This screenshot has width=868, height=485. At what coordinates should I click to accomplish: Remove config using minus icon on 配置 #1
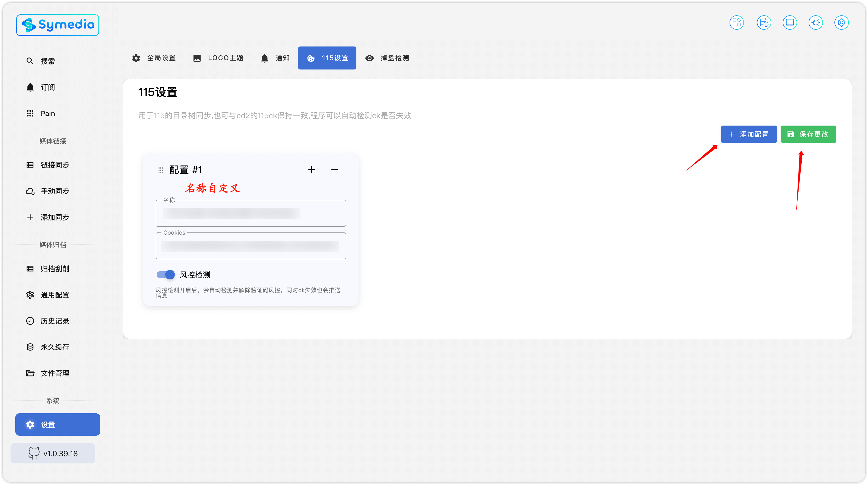tap(334, 169)
